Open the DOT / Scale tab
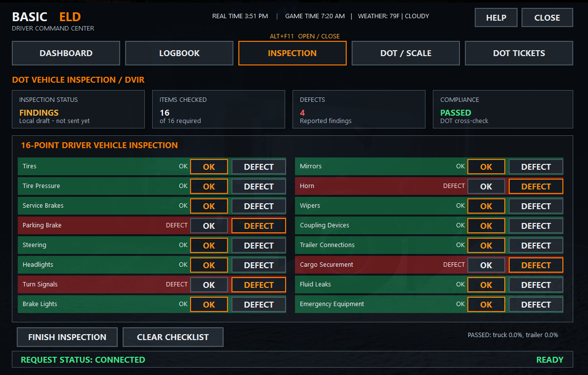Screen dimensions: 588x375 click(406, 53)
